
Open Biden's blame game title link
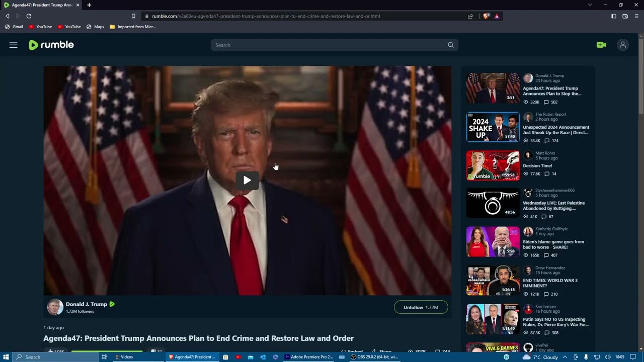pos(553,244)
